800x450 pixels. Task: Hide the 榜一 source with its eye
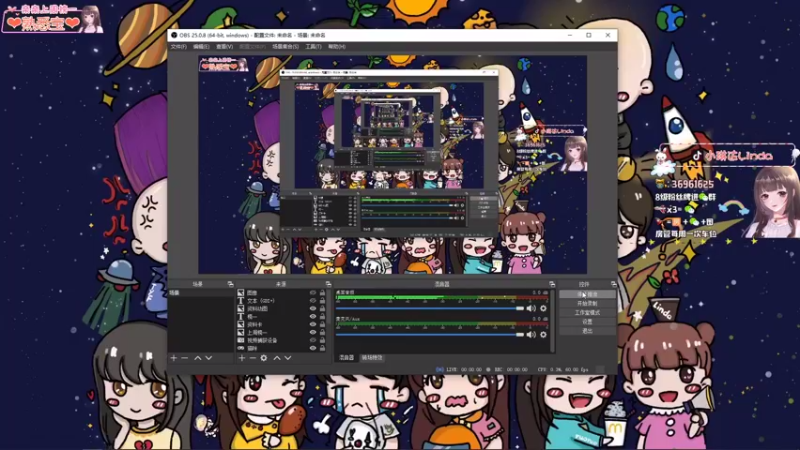[313, 317]
